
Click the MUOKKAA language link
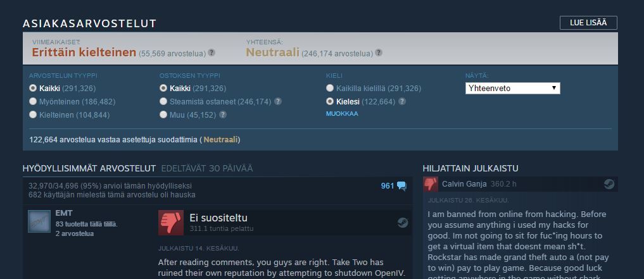point(342,114)
